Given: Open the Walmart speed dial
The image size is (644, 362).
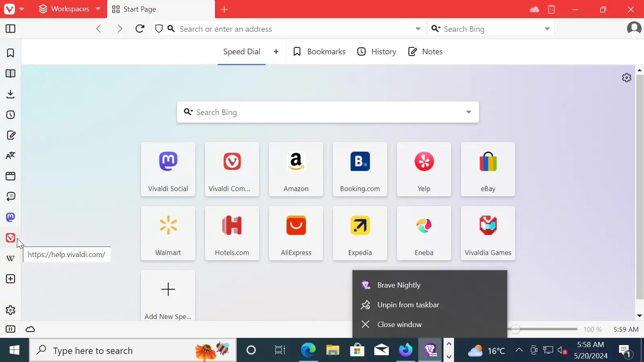Looking at the screenshot, I should [x=168, y=233].
